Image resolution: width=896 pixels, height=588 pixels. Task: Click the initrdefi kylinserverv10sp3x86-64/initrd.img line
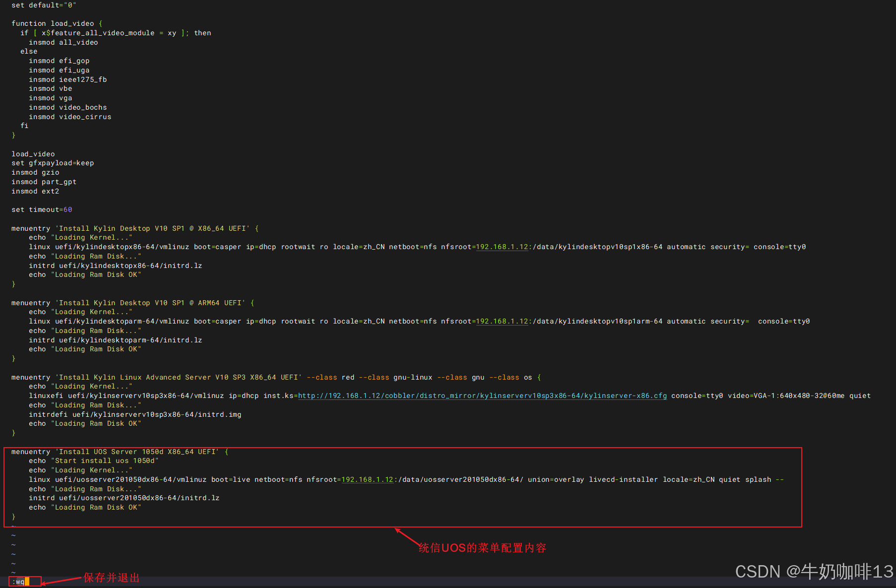(135, 414)
